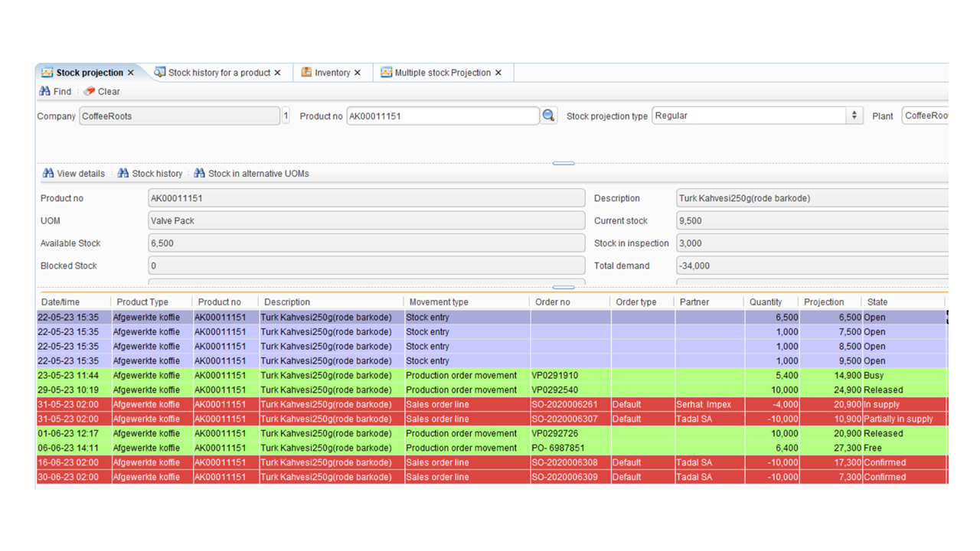Switch to Stock history for a product tab
The height and width of the screenshot is (551, 980).
[218, 73]
